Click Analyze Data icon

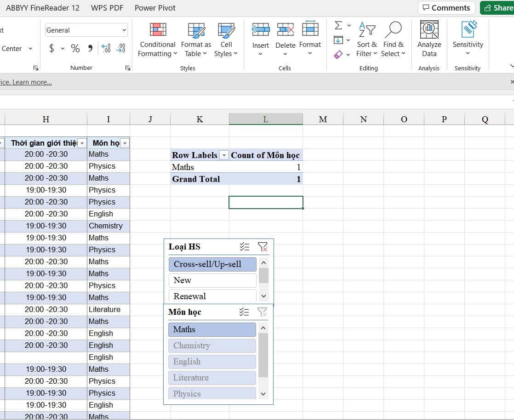429,30
